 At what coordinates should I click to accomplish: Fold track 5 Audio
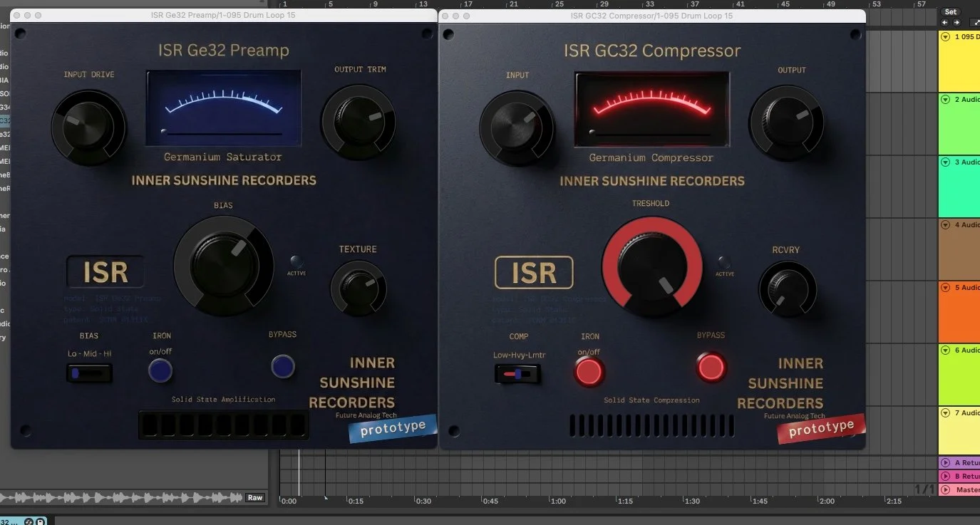(x=946, y=288)
